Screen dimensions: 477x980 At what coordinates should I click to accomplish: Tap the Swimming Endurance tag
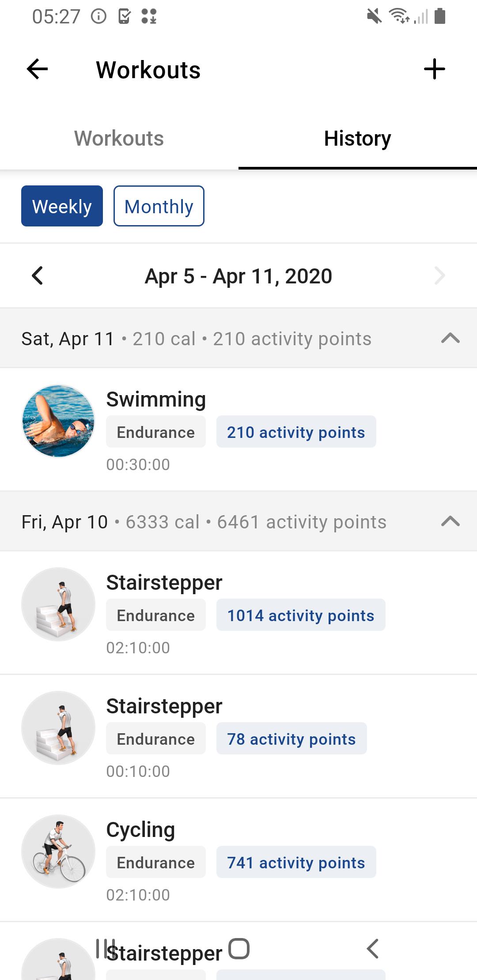pos(156,432)
